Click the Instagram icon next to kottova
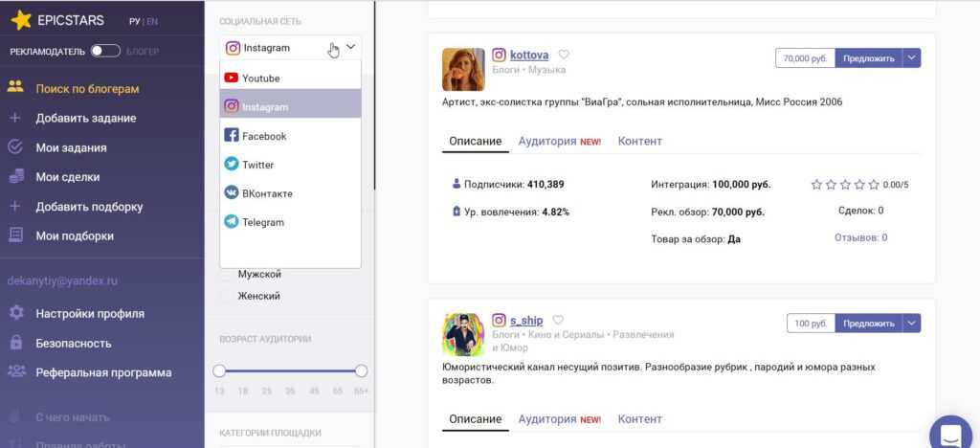This screenshot has width=980, height=448. (499, 55)
